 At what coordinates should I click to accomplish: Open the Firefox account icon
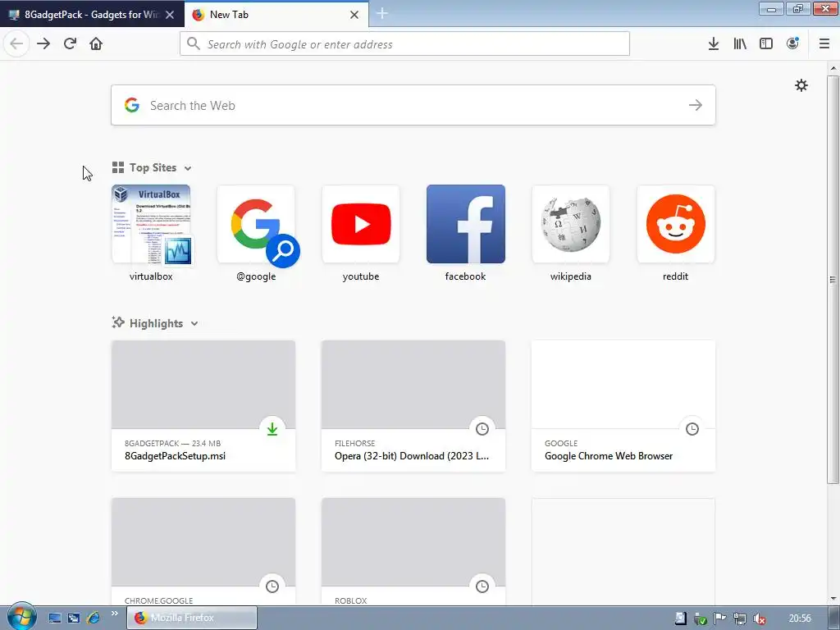[x=793, y=43]
